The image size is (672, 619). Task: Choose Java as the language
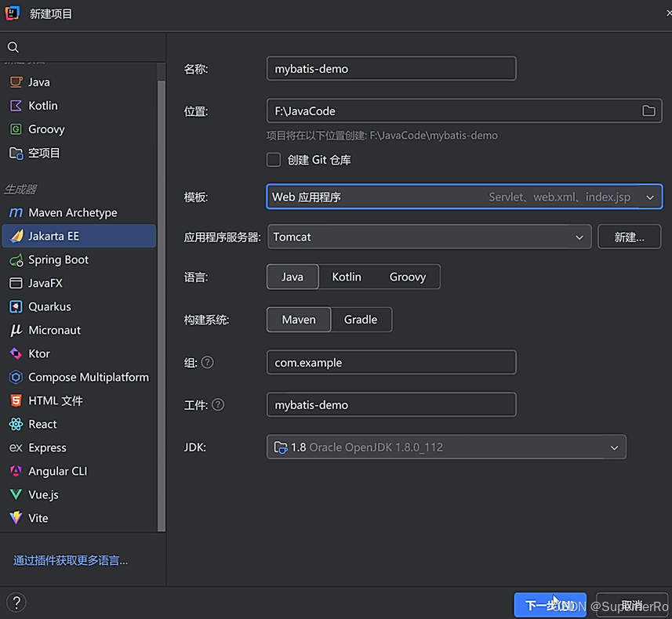click(x=292, y=277)
